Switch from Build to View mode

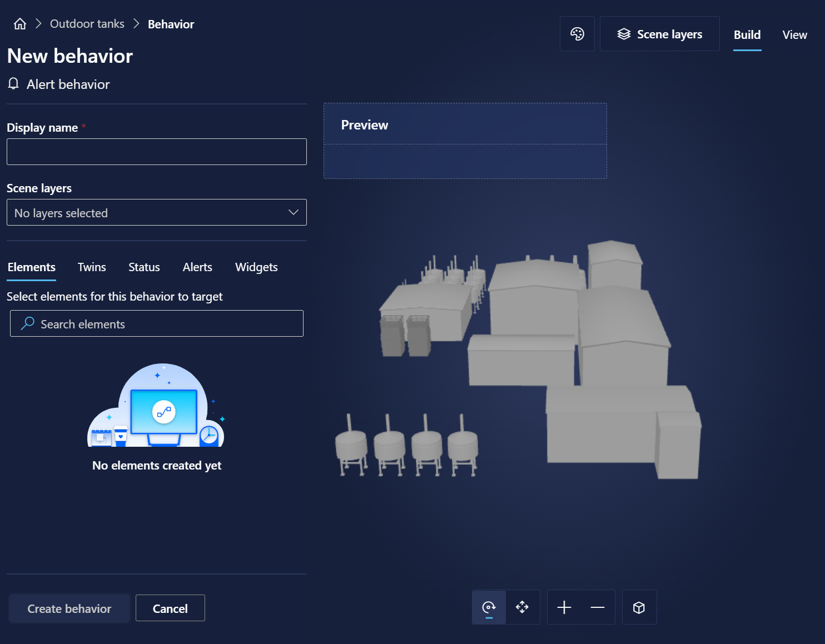click(794, 34)
